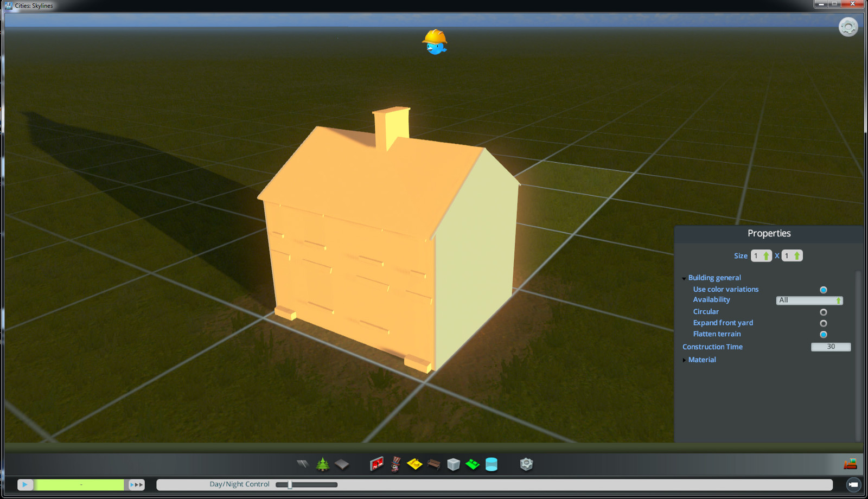Select the gray pavement surface tool
Image resolution: width=868 pixels, height=499 pixels.
(x=342, y=464)
